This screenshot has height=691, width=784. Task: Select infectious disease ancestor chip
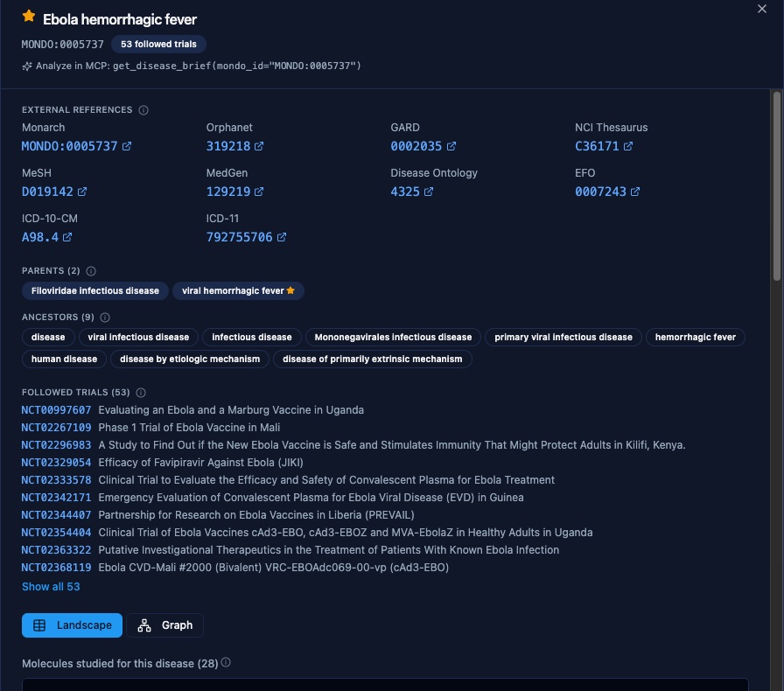251,337
